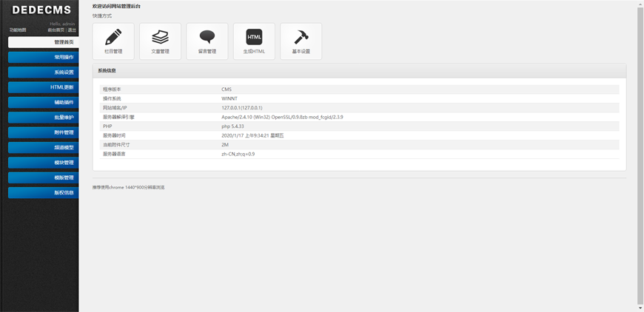Click the Apache/2.4.10 server engine text
Screen dimensions: 644x312
282,117
